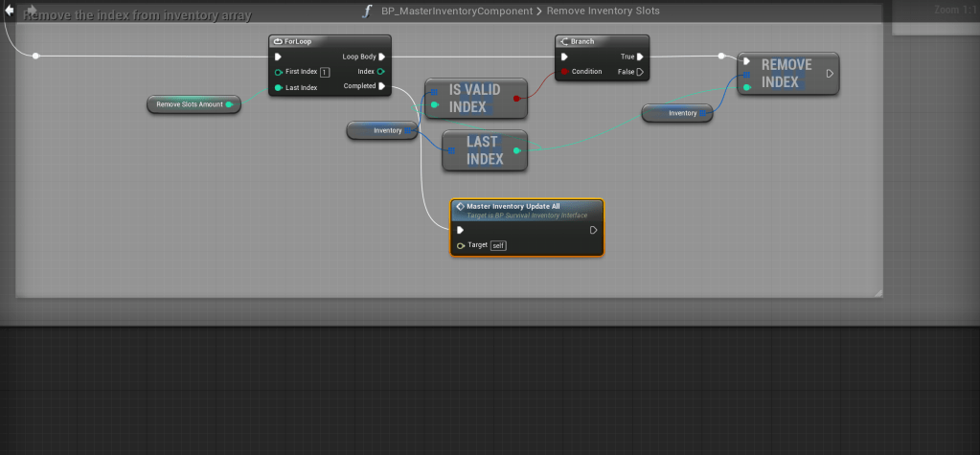Select the Remove Slots Amount variable node
Image resolution: width=980 pixels, height=455 pixels.
[192, 104]
